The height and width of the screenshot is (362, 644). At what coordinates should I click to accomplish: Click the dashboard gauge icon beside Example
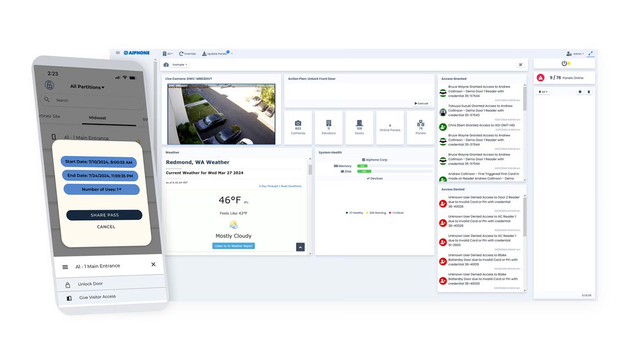pos(166,65)
